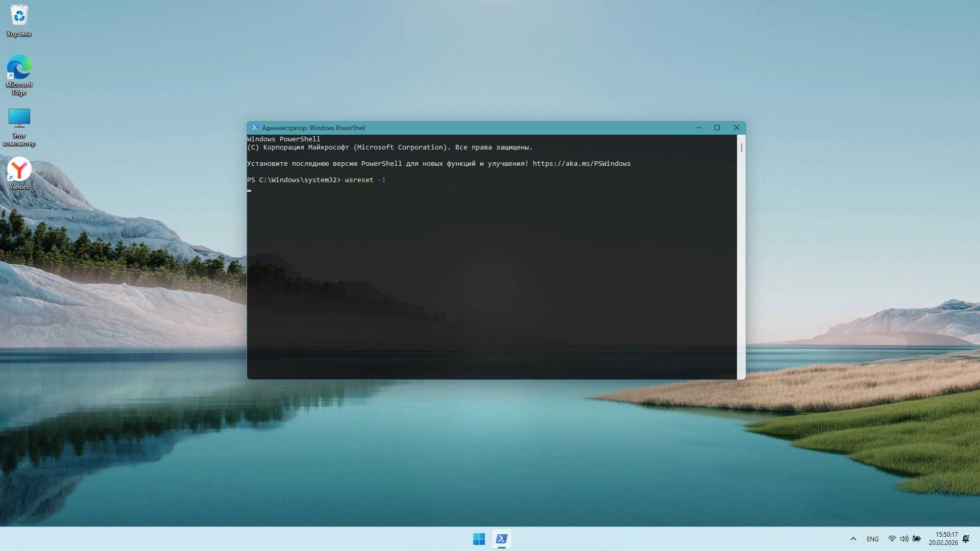Toggle the do-not-disturb notification bell
The width and height of the screenshot is (980, 551).
click(966, 539)
